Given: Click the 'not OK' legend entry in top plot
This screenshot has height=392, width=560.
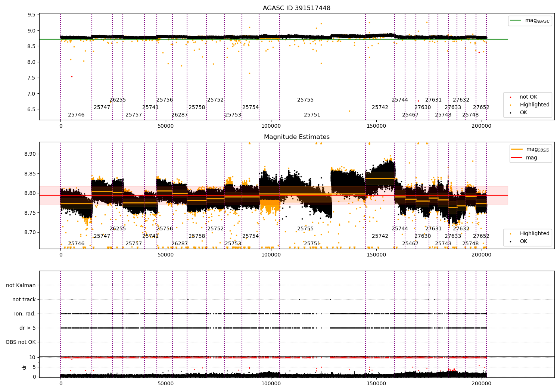Looking at the screenshot, I should click(528, 97).
